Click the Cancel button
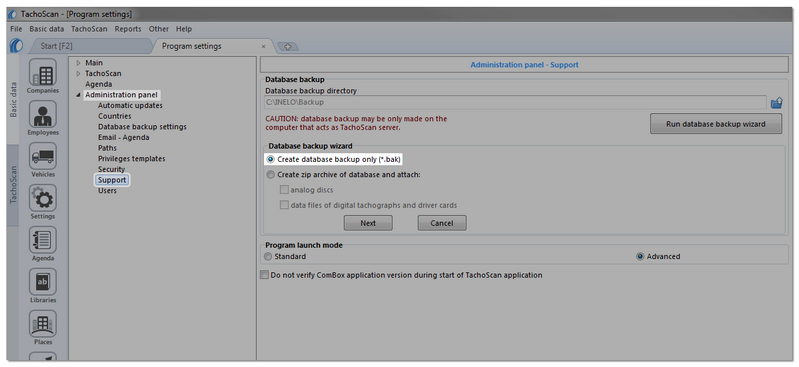The image size is (799, 367). point(442,223)
